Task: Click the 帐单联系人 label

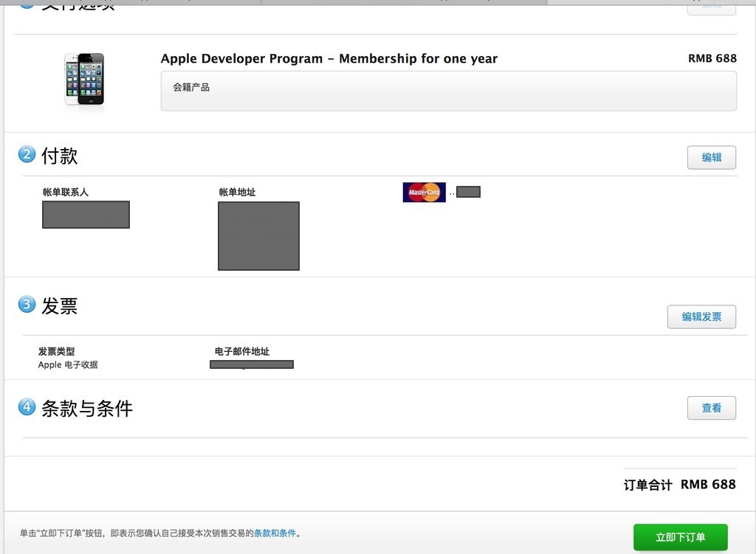Action: (x=66, y=193)
